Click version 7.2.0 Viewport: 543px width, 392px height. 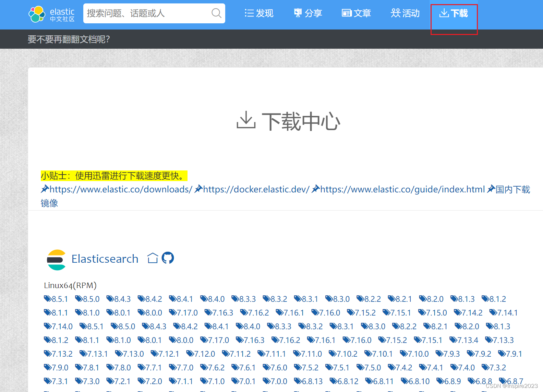click(150, 381)
